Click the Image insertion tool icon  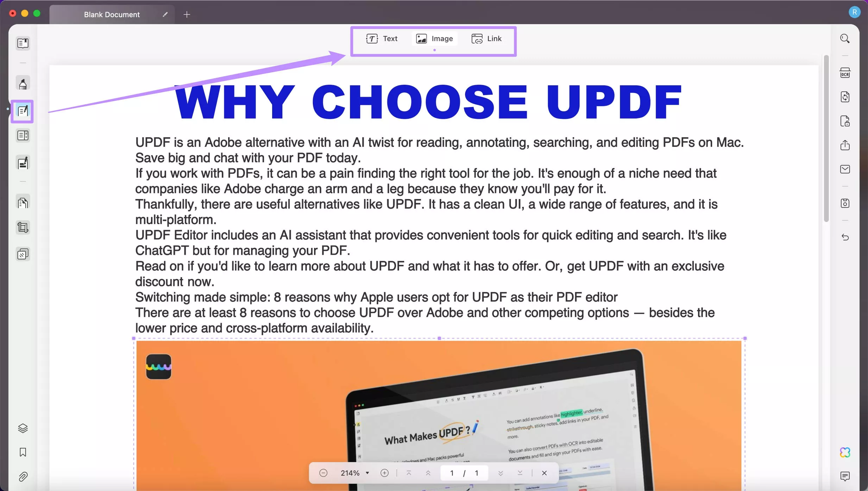point(421,38)
